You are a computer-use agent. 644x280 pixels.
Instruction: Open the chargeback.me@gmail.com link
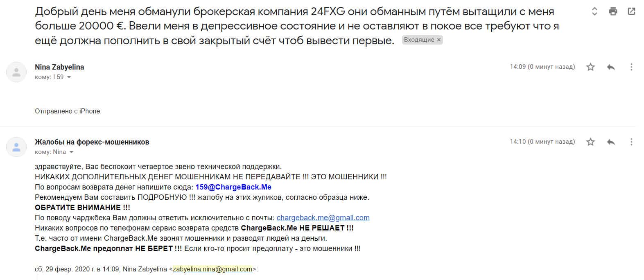point(323,218)
